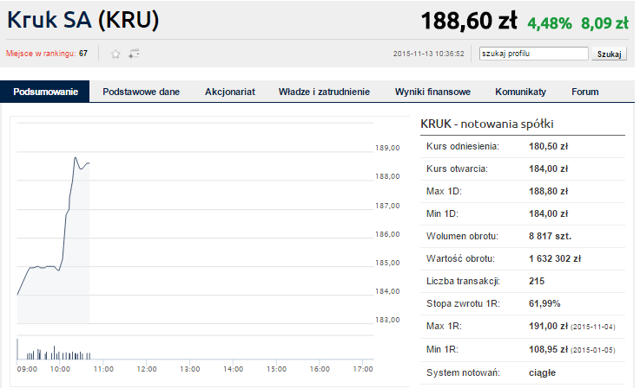
Task: Click Min 1R value 108,95 zł
Action: (x=548, y=349)
